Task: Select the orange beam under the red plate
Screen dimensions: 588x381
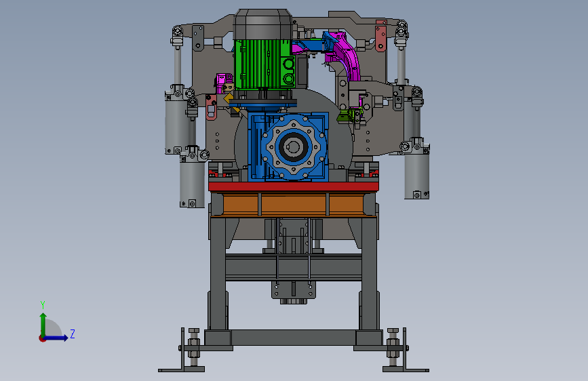Action: 293,204
